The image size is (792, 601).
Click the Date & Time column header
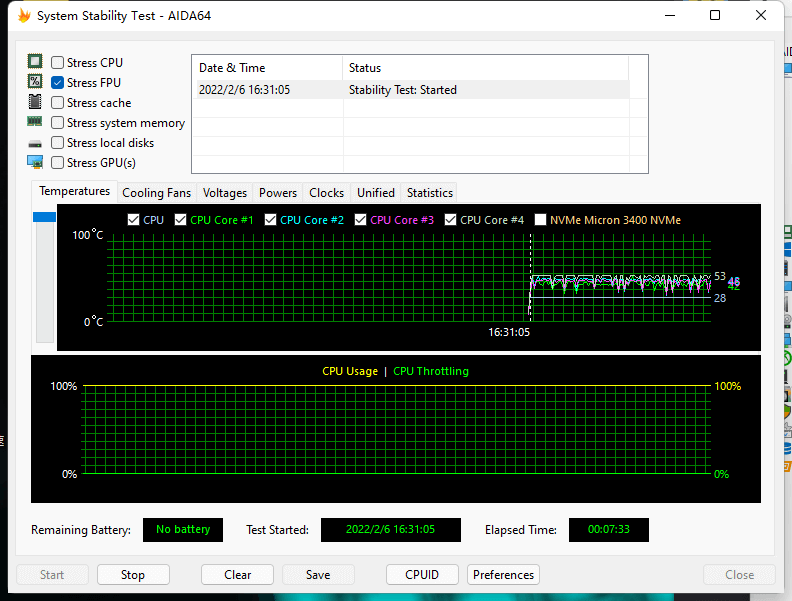pyautogui.click(x=267, y=68)
